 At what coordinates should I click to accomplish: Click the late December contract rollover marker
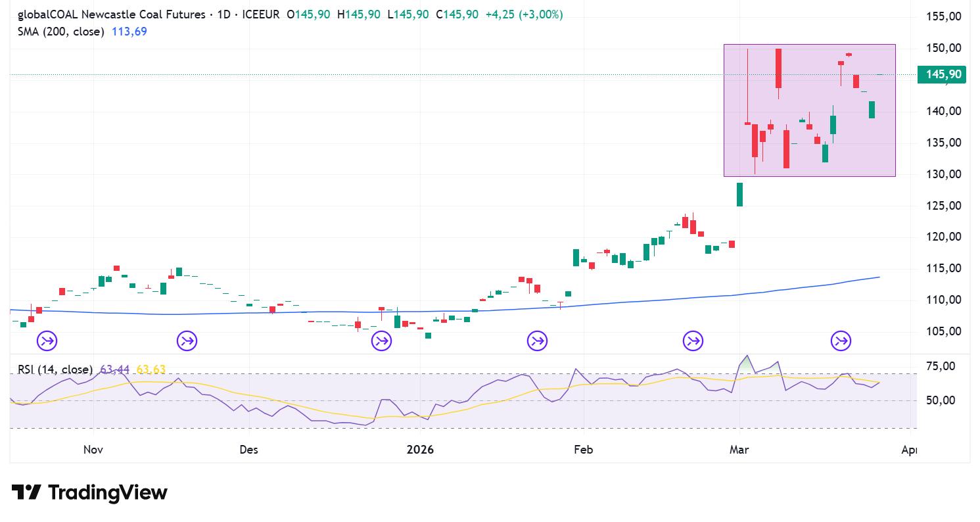(381, 341)
